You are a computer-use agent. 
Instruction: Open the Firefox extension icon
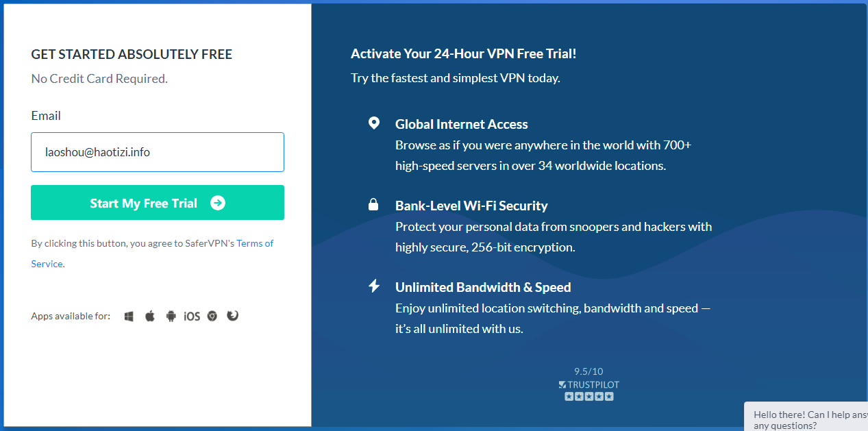(x=233, y=316)
